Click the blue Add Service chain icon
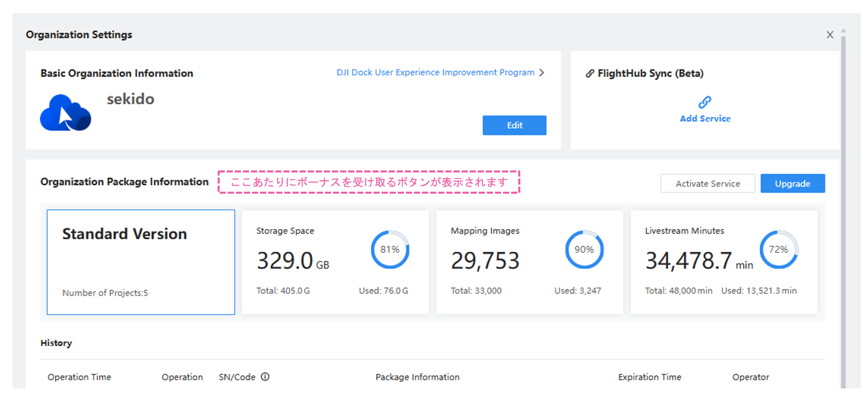The height and width of the screenshot is (394, 868). (705, 103)
